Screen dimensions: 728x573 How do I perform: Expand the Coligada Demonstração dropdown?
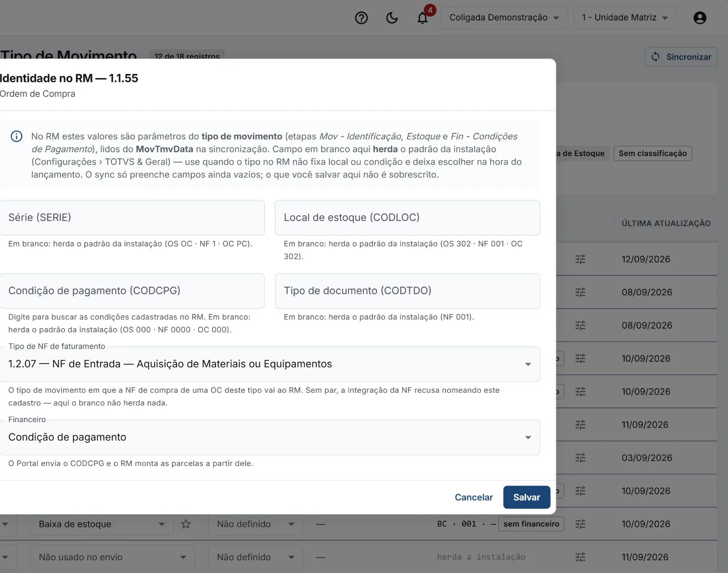[x=504, y=18]
